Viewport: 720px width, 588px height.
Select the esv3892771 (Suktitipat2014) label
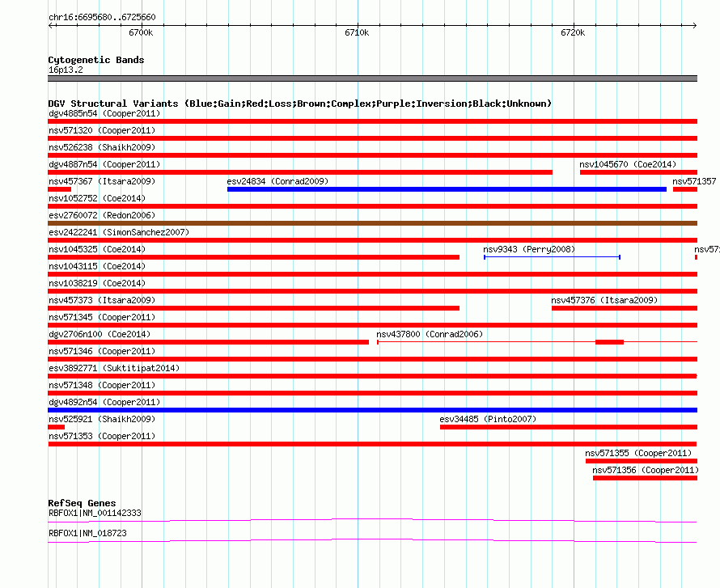(114, 368)
